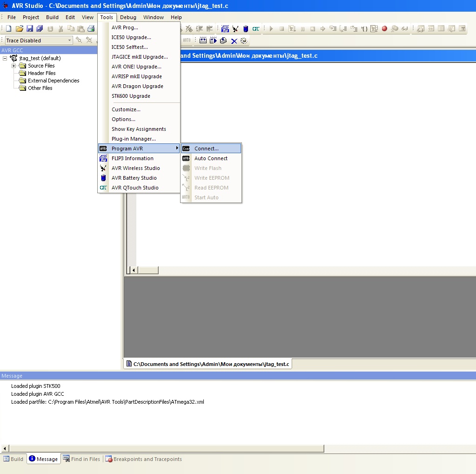Select AVR QTouch Studio menu entry
476x474 pixels.
[x=139, y=188]
